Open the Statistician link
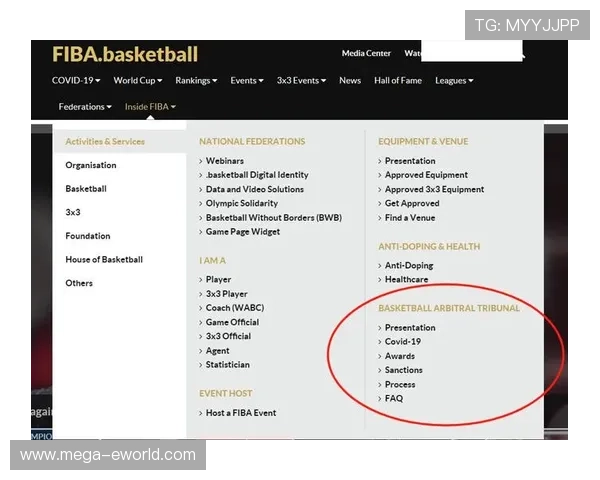The image size is (600, 480). point(227,365)
